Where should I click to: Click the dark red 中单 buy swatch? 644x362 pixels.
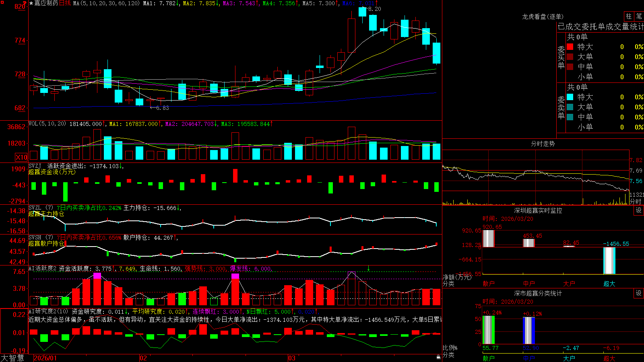(570, 67)
